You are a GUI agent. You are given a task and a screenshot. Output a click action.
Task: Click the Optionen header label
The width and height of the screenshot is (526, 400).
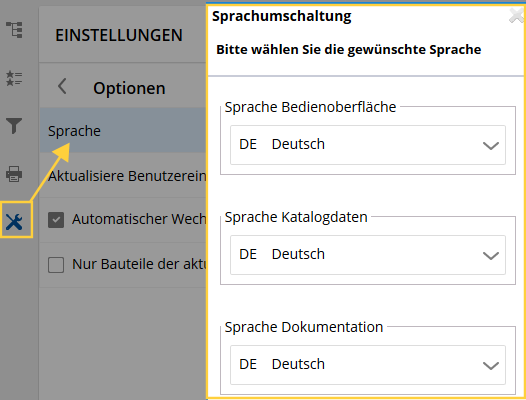129,89
